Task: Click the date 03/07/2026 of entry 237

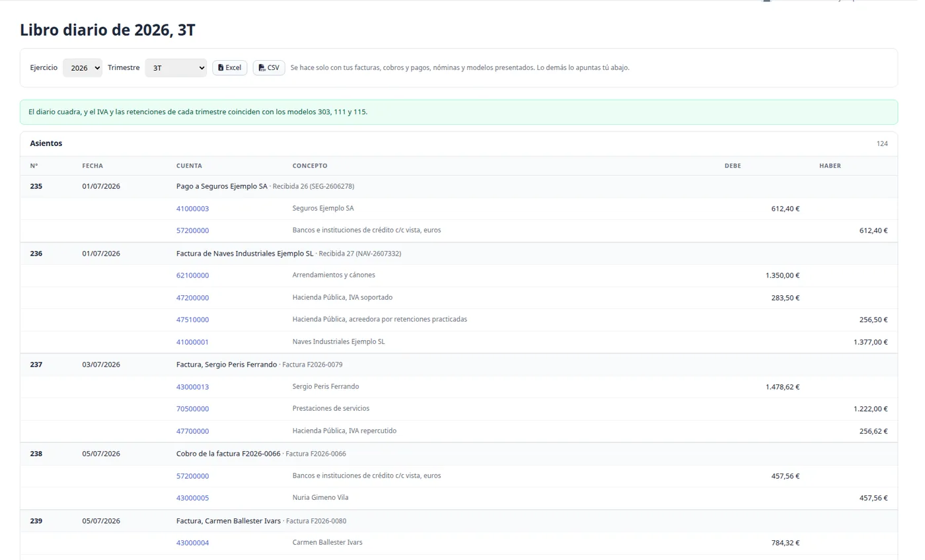Action: tap(101, 365)
